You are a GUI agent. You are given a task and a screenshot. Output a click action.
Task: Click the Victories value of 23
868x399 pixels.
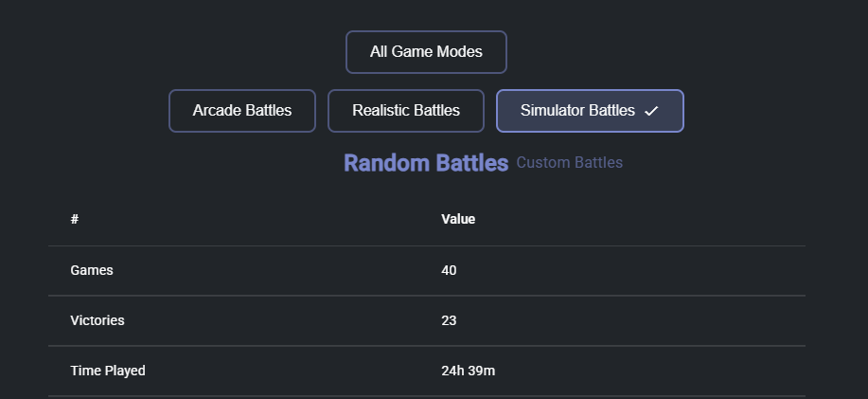(449, 320)
